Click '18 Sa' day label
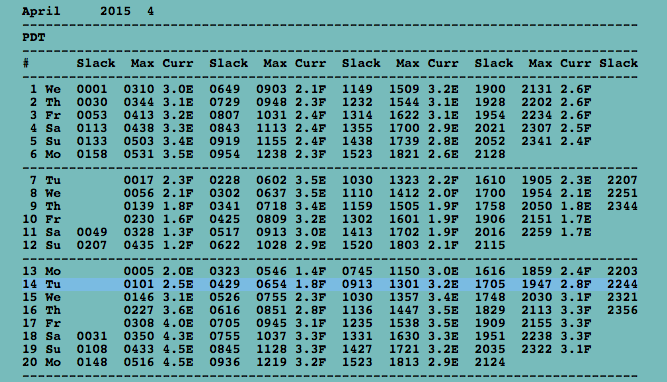The image size is (667, 382). (41, 336)
